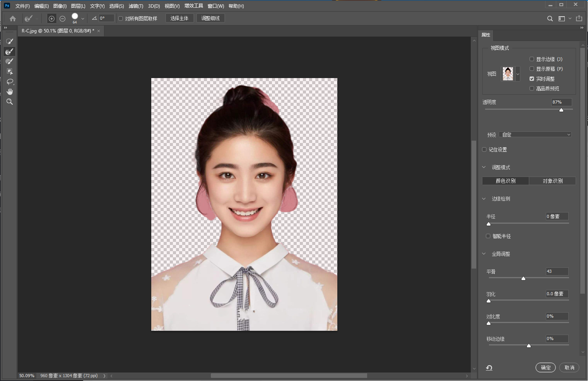The image size is (588, 381).
Task: Click the 平滑 slider handle
Action: click(x=523, y=279)
